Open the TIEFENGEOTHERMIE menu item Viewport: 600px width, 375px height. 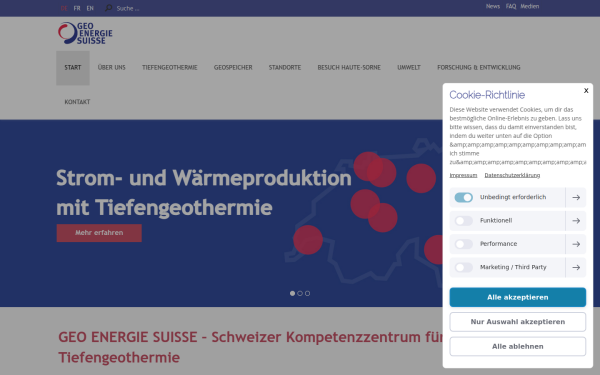click(x=170, y=68)
